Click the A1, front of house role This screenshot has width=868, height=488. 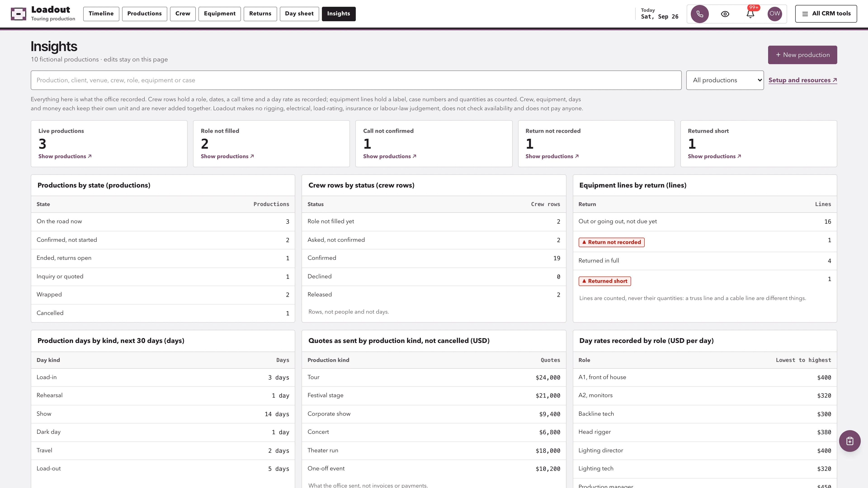[705, 377]
